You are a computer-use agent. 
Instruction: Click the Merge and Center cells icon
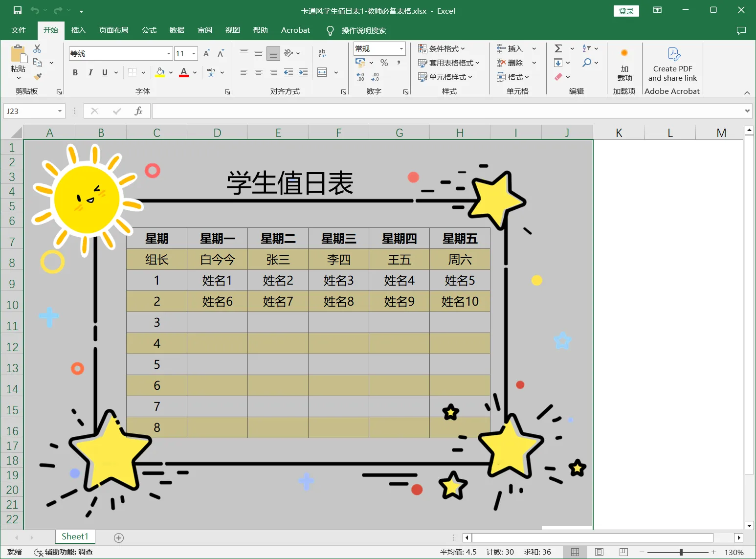[322, 72]
